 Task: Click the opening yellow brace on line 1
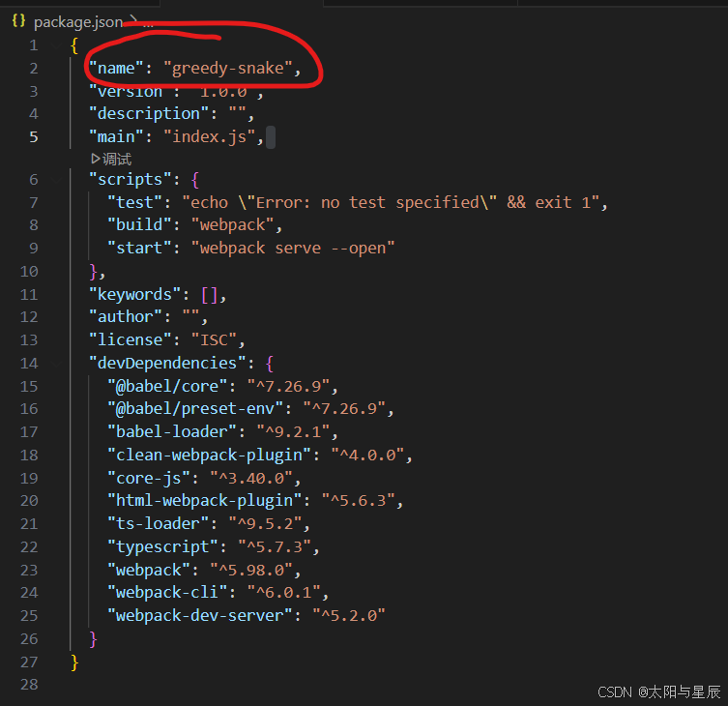(x=74, y=46)
